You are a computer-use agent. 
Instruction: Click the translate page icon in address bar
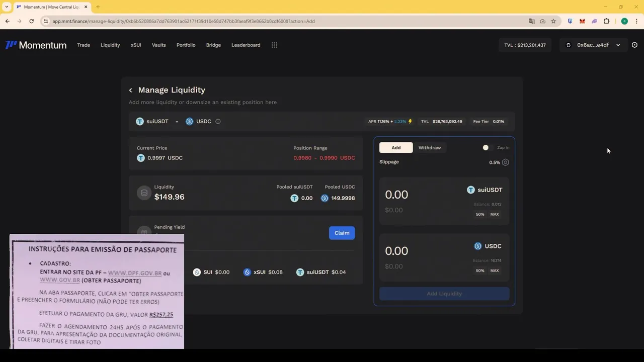tap(532, 21)
